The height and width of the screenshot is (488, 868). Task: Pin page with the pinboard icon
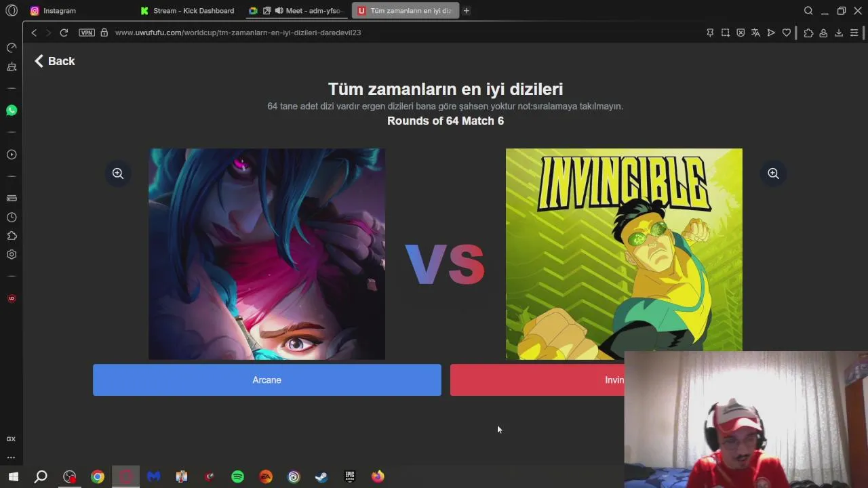coord(710,33)
